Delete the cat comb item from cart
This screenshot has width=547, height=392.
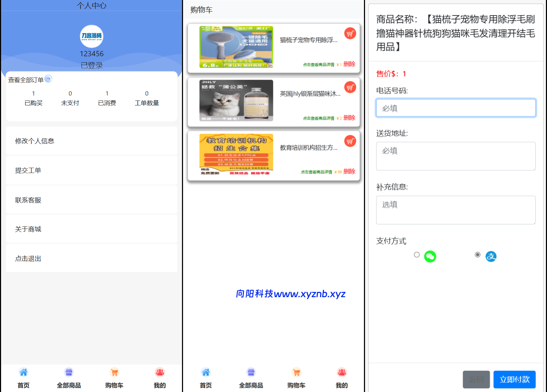coord(349,64)
